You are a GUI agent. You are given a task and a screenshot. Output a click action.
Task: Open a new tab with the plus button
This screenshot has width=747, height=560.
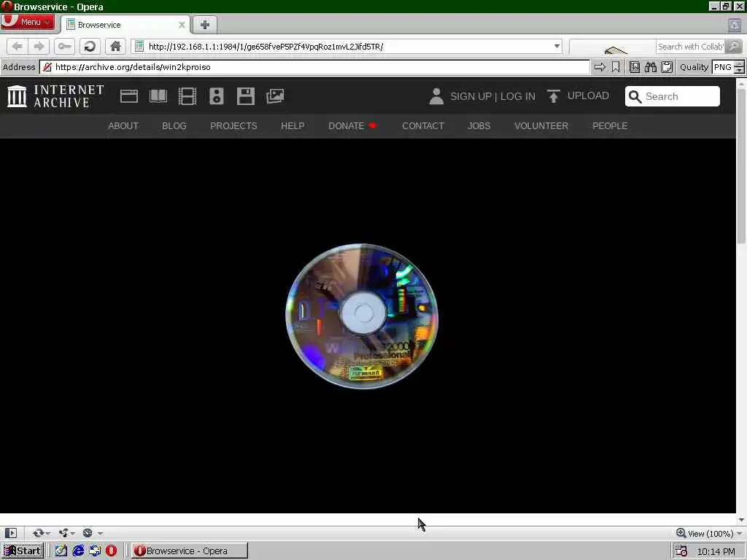click(x=205, y=25)
